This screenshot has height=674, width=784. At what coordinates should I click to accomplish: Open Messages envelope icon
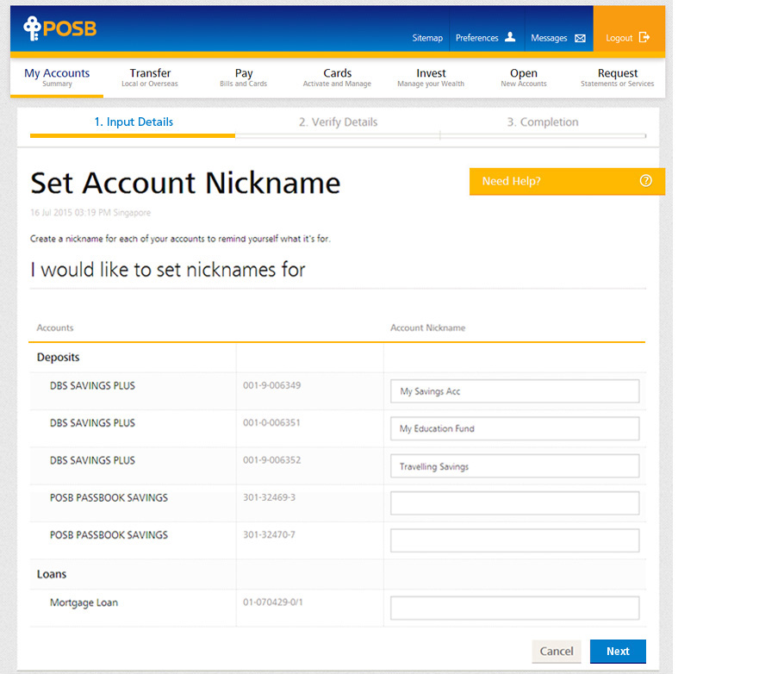580,38
